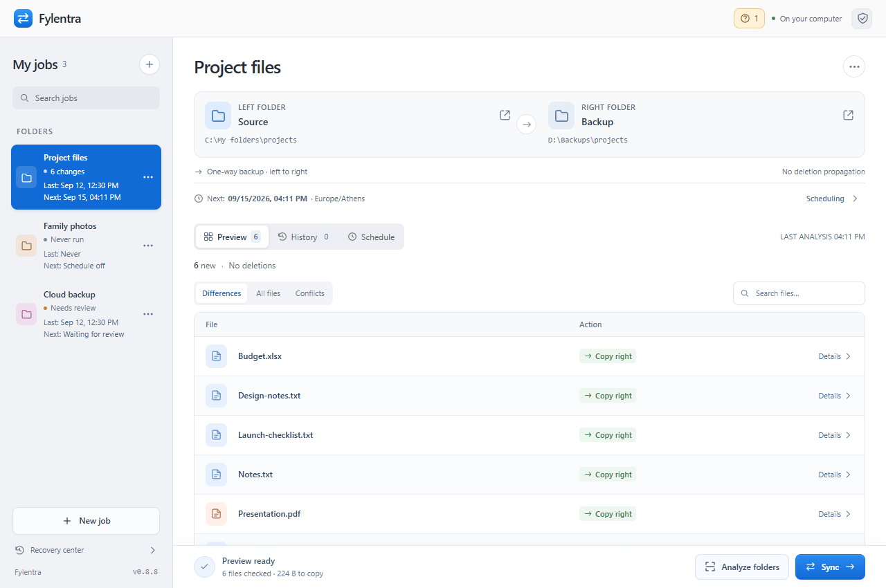Open the Source left folder external link icon
This screenshot has height=588, width=886.
505,115
